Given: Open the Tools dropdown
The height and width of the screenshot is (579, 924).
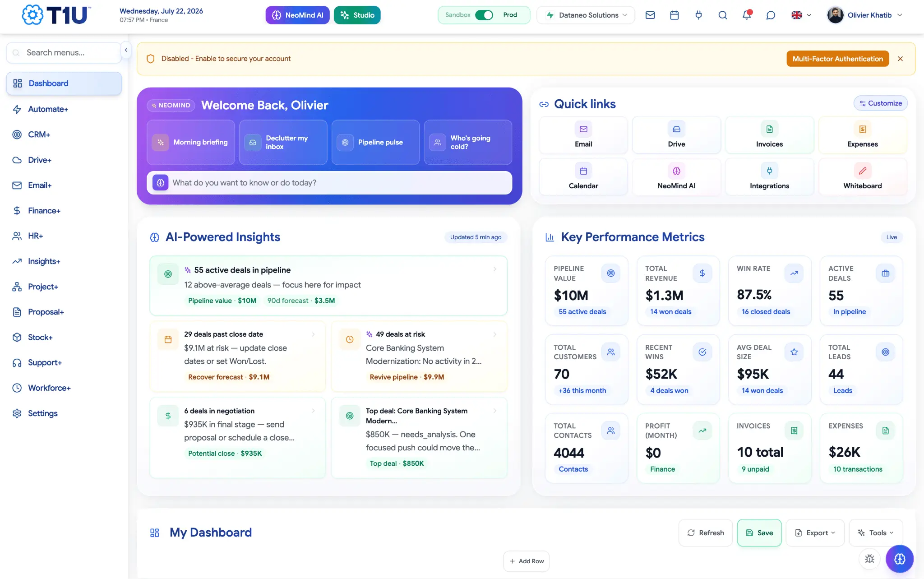Looking at the screenshot, I should coord(876,533).
